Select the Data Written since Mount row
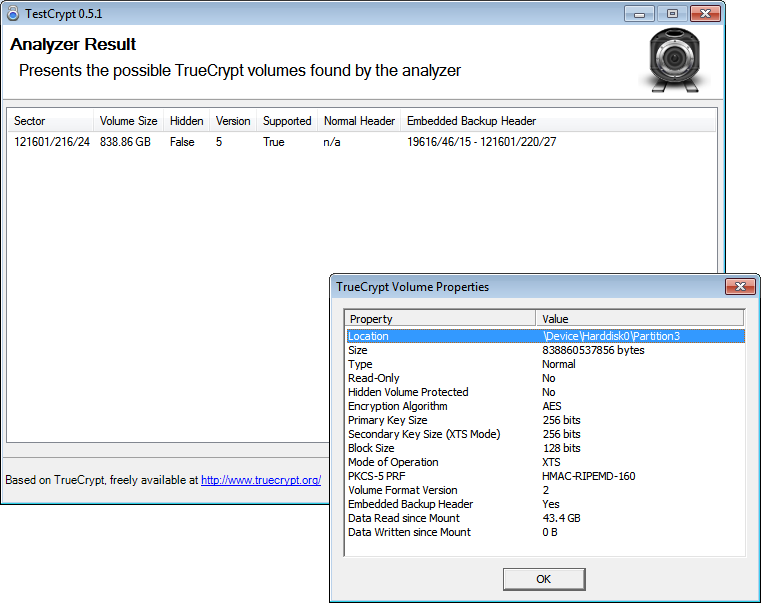Screen dimensions: 768x614 tap(545, 532)
